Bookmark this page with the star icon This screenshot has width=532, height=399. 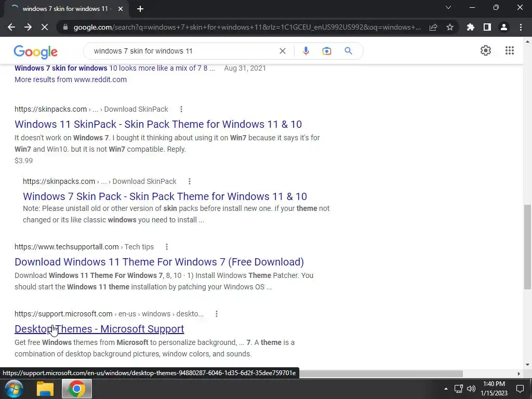click(x=450, y=27)
